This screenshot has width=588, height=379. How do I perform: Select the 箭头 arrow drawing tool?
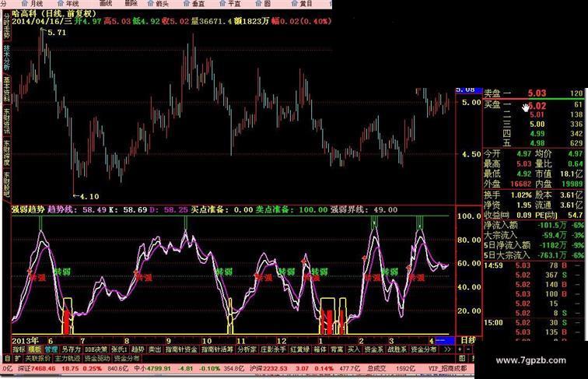(x=158, y=3)
